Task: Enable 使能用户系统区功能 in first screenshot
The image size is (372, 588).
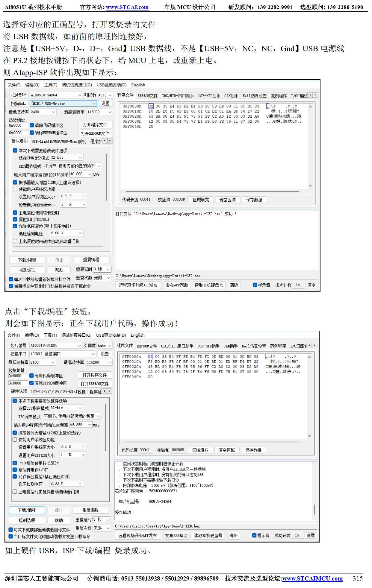Action: [x=15, y=189]
